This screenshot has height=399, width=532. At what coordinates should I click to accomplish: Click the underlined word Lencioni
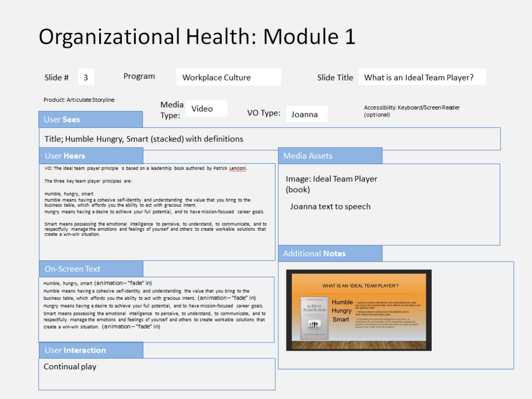coord(238,168)
